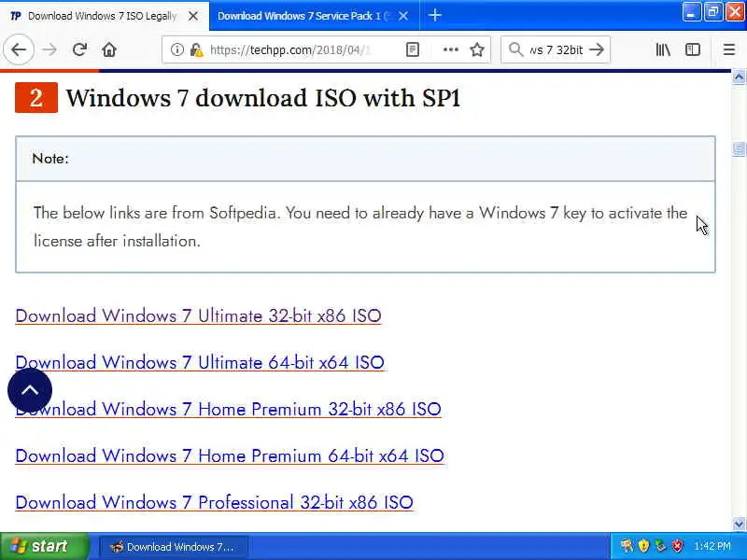
Task: Bookmark this page with the star
Action: pyautogui.click(x=477, y=49)
